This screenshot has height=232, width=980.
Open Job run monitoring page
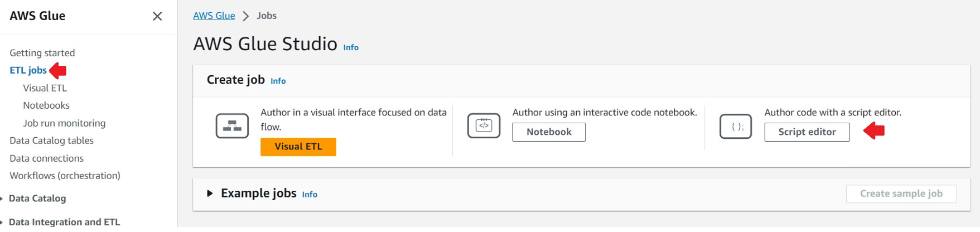tap(64, 123)
